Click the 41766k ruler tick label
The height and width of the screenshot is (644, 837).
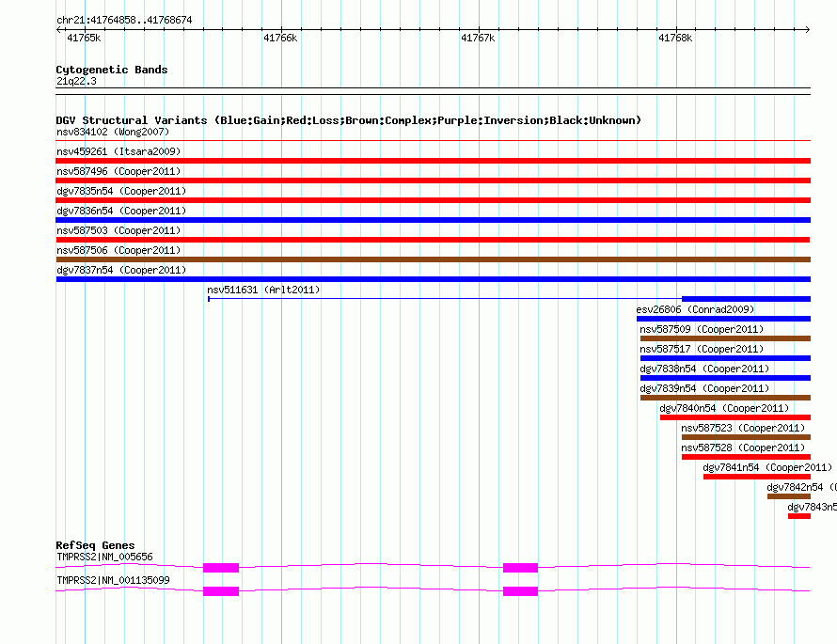point(280,38)
